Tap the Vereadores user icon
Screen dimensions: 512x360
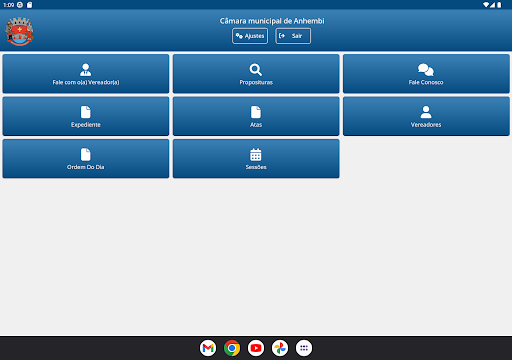pos(426,112)
